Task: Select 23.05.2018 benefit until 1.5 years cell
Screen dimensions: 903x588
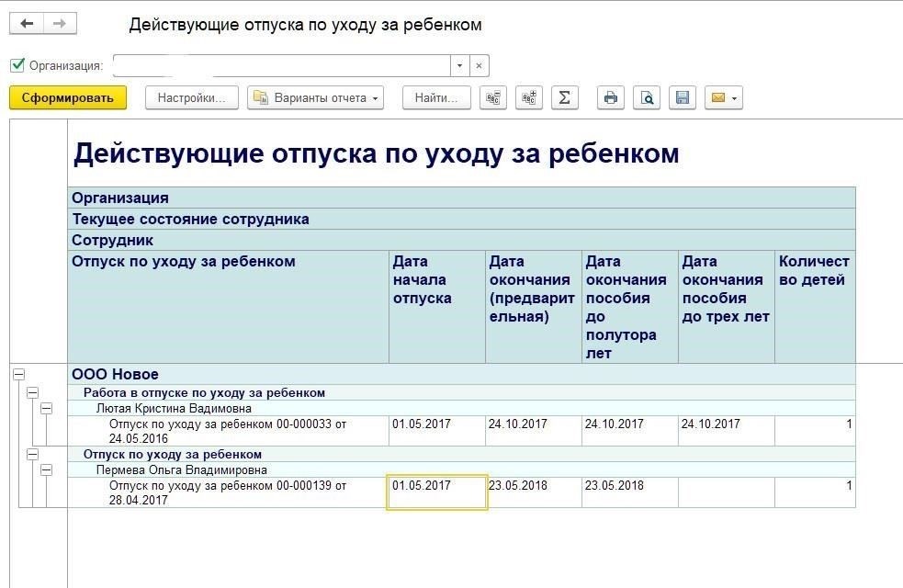Action: coord(630,492)
